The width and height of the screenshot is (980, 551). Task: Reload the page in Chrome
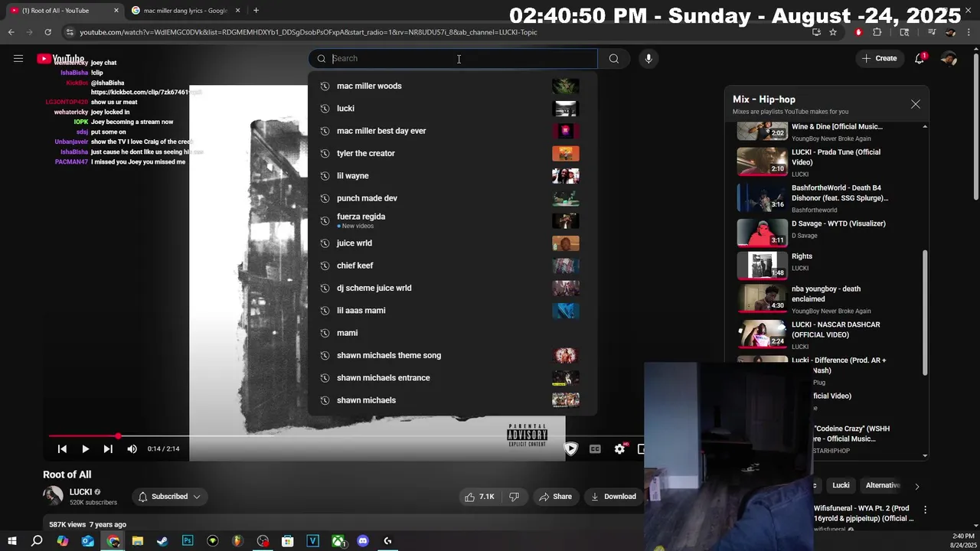tap(47, 32)
